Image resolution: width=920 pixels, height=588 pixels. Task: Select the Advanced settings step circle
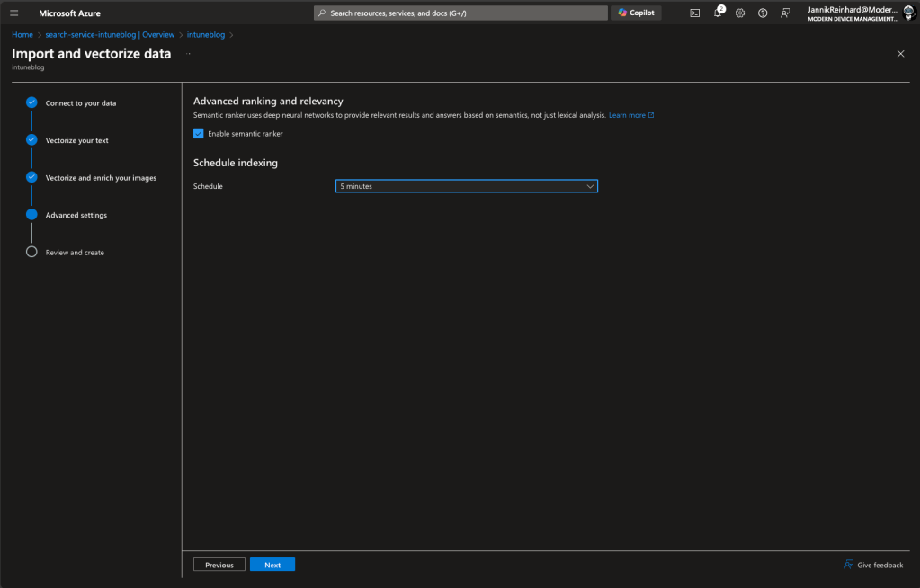[31, 214]
